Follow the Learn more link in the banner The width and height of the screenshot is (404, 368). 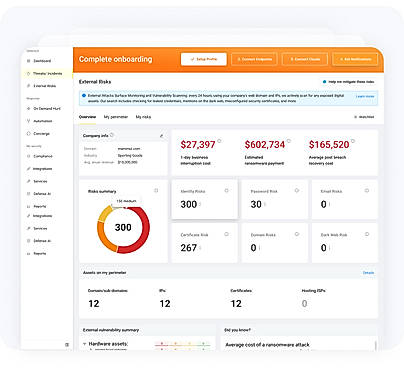coord(365,96)
